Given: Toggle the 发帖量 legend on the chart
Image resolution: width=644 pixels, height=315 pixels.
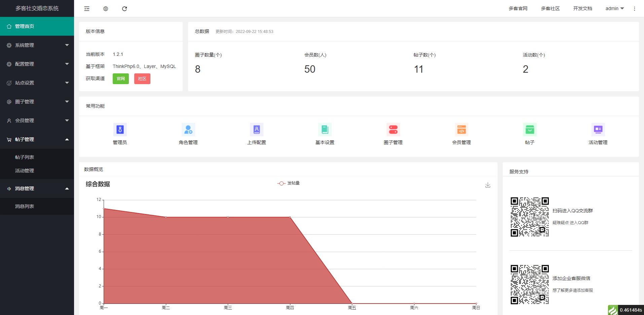Looking at the screenshot, I should click(x=289, y=183).
